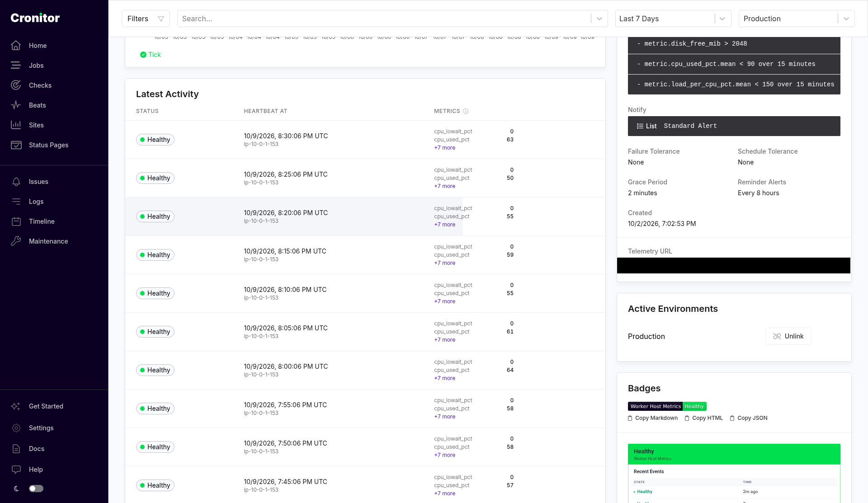Click the Metrics info icon
Image resolution: width=868 pixels, height=503 pixels.
466,111
